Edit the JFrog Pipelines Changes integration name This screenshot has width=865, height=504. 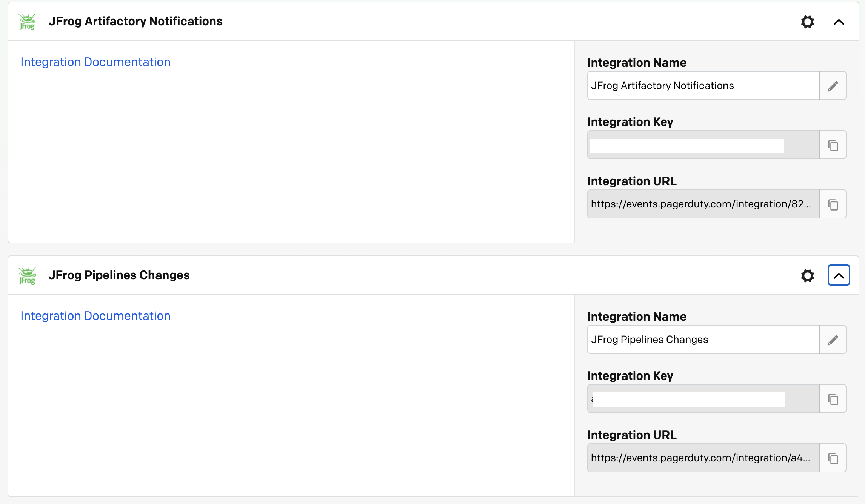tap(833, 340)
